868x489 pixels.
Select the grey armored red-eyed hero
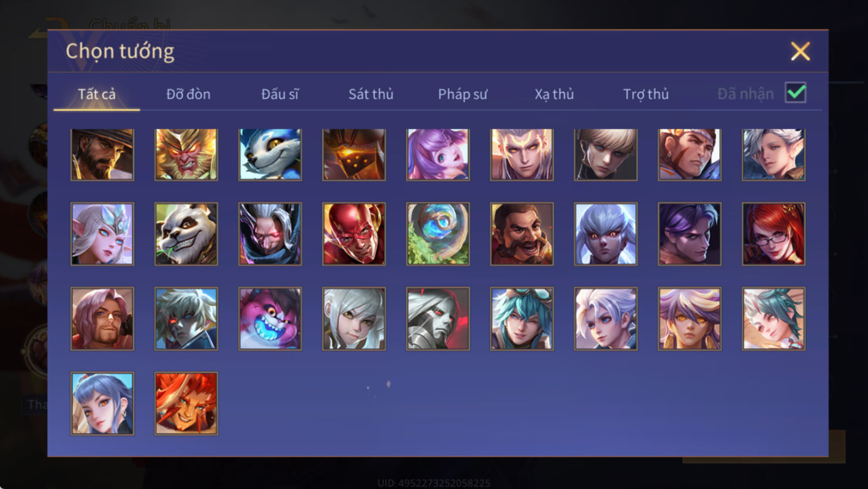(438, 318)
